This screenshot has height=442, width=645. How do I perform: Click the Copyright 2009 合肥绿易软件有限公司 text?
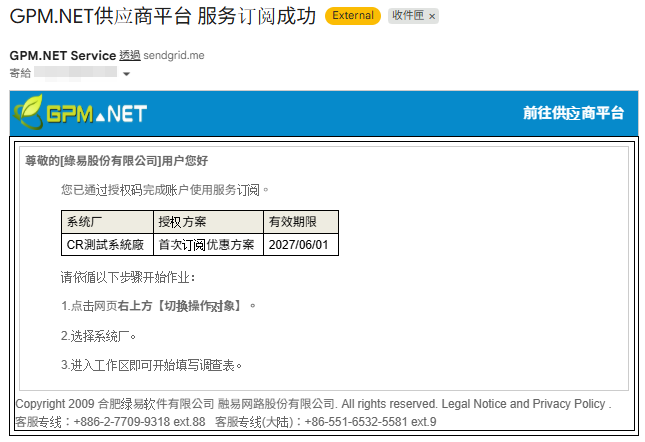tap(115, 404)
